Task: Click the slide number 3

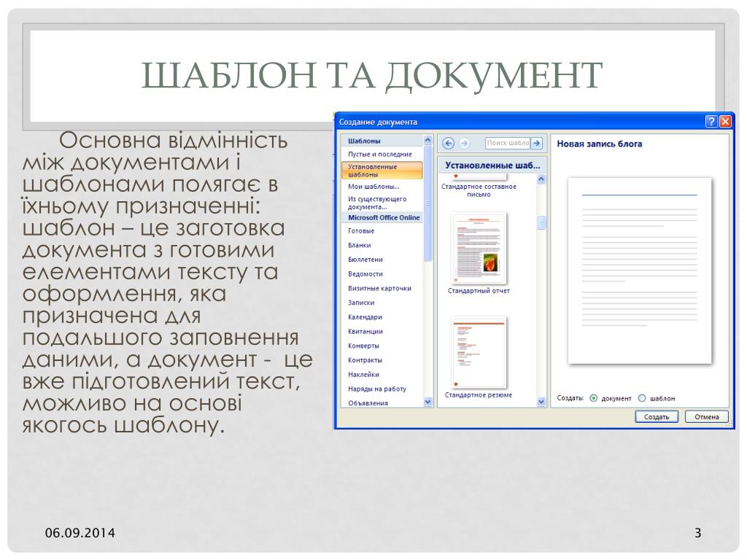Action: 697,533
